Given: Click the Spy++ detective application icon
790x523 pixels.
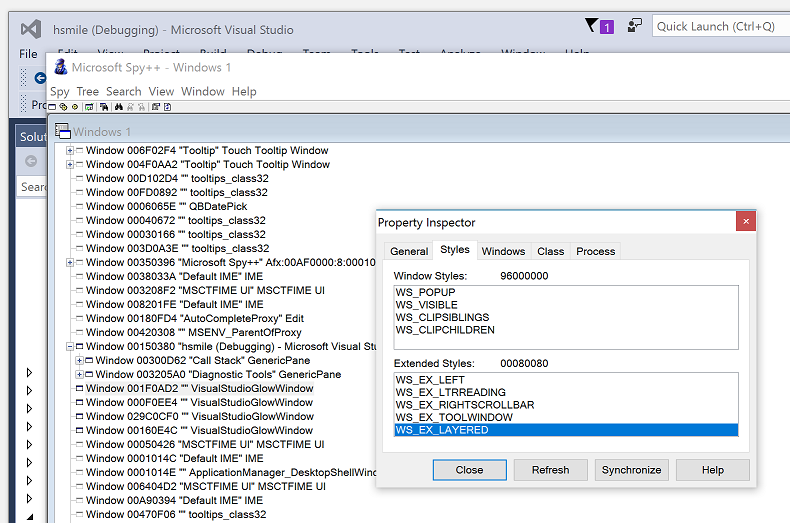Looking at the screenshot, I should [x=60, y=67].
